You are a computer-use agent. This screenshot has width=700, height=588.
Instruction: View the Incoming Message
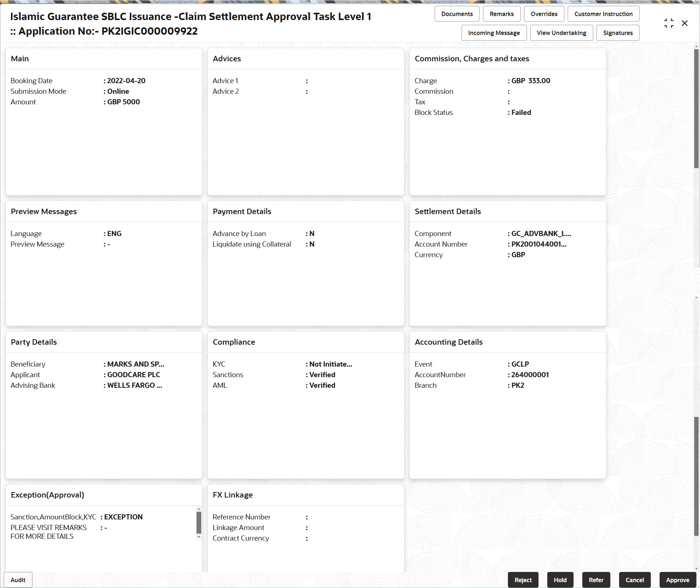click(x=494, y=32)
